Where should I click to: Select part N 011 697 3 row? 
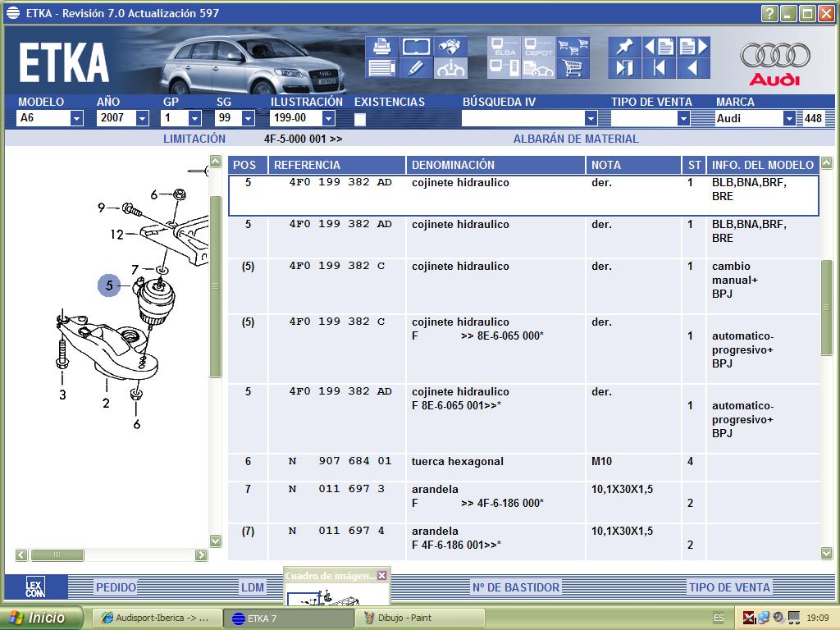tap(523, 502)
